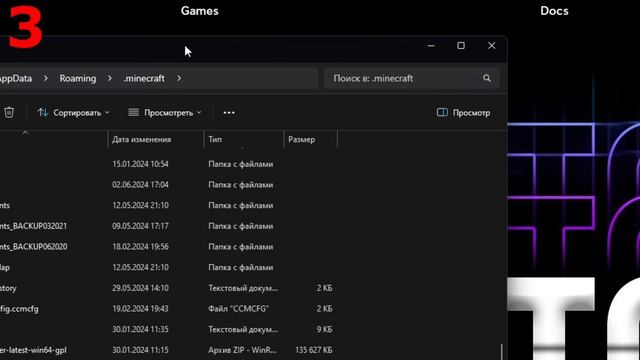Maximize the Explorer window

(x=461, y=46)
